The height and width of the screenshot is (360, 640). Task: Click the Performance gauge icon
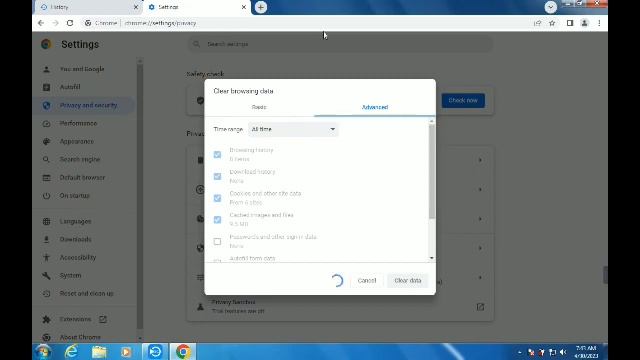coord(47,123)
